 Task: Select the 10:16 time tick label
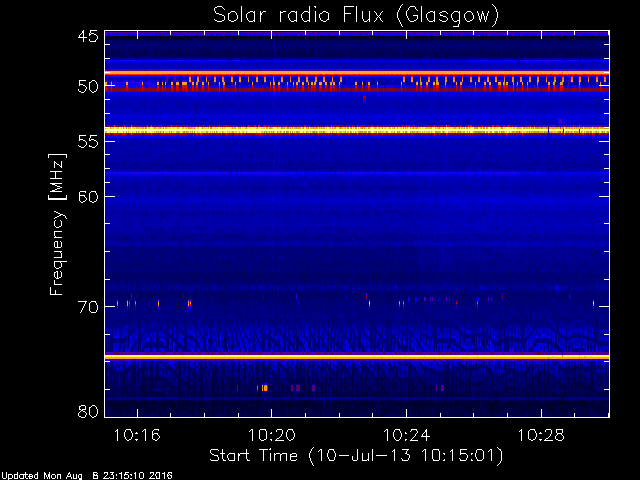point(137,435)
